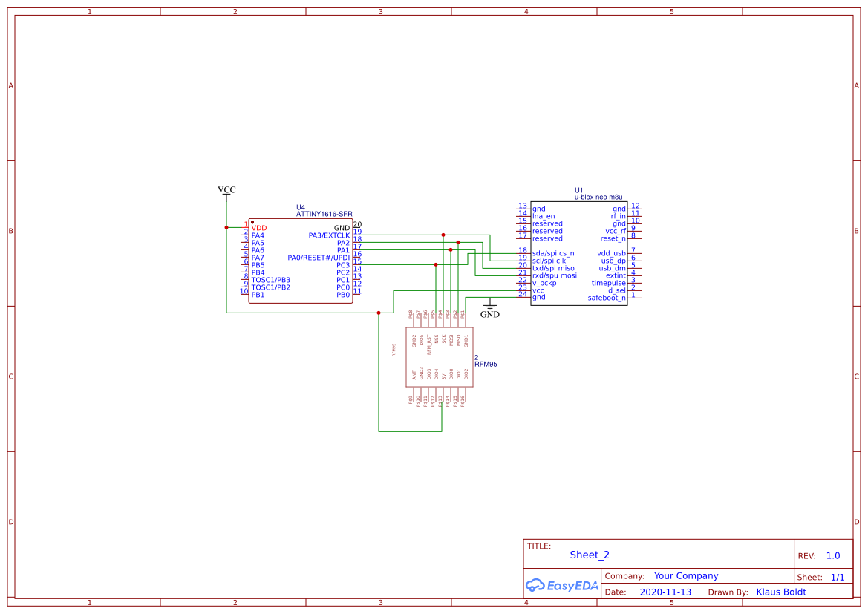Viewport: 868px width, 614px height.
Task: Click the RFM95 reference label beside the module
Action: [x=486, y=364]
